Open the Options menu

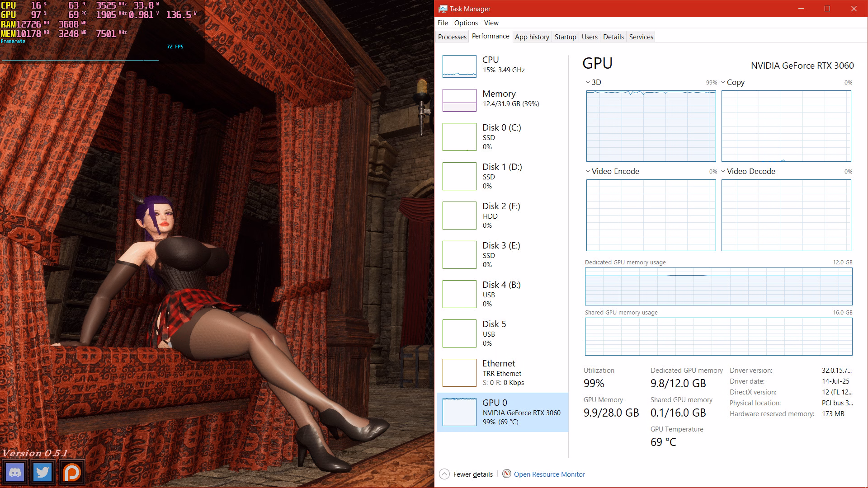(466, 23)
